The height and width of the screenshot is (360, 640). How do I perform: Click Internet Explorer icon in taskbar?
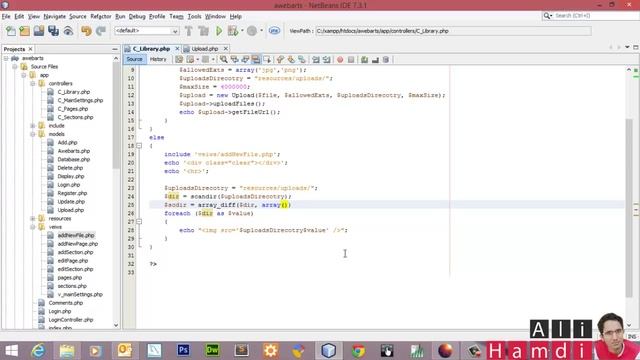click(38, 351)
